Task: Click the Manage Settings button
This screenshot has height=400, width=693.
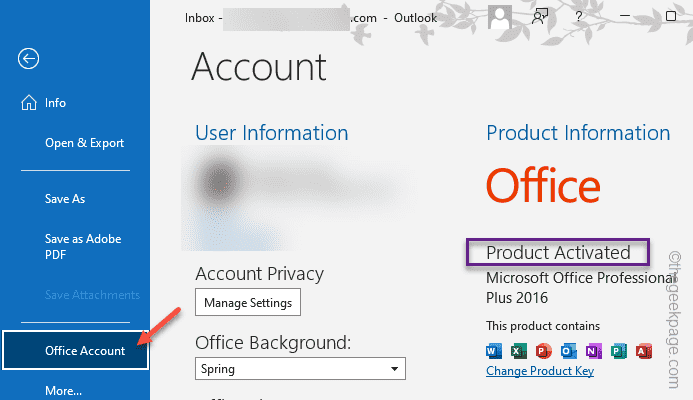Action: coord(248,302)
